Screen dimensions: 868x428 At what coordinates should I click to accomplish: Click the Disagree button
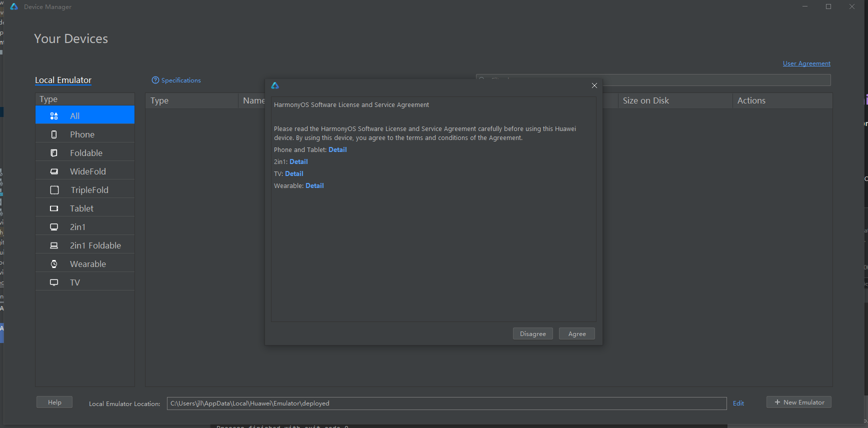pos(533,333)
